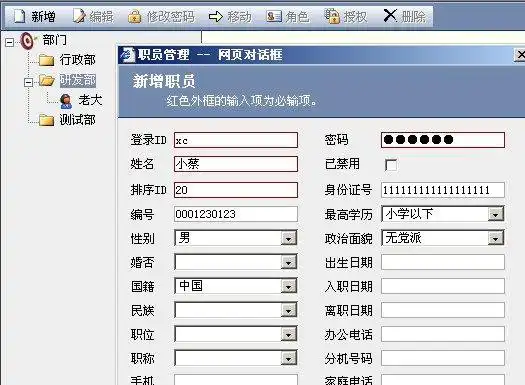Image resolution: width=525 pixels, height=385 pixels.
Task: Select 行政部 in department tree
Action: pos(78,60)
